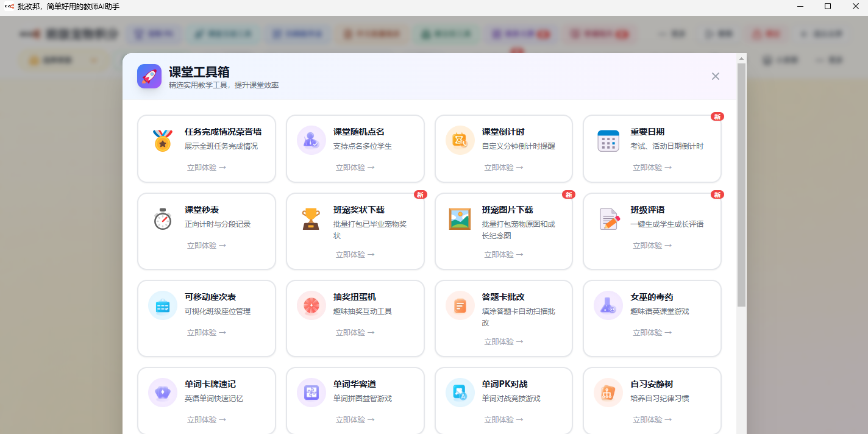The height and width of the screenshot is (434, 868).
Task: Click 立即体验 under 任务完成情况荣誉墙
Action: [x=207, y=167]
